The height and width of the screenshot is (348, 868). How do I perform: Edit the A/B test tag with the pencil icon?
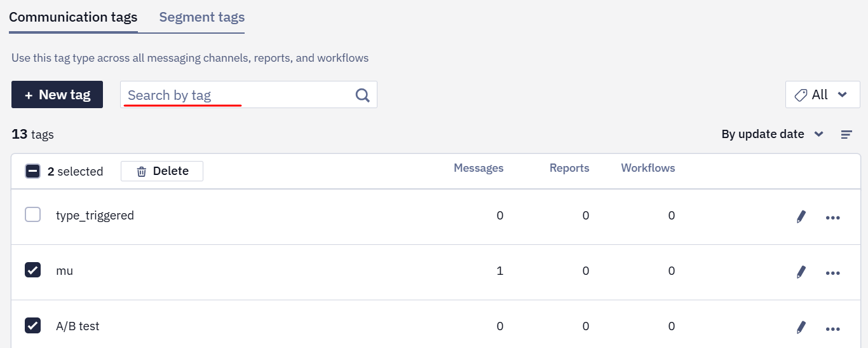[801, 328]
